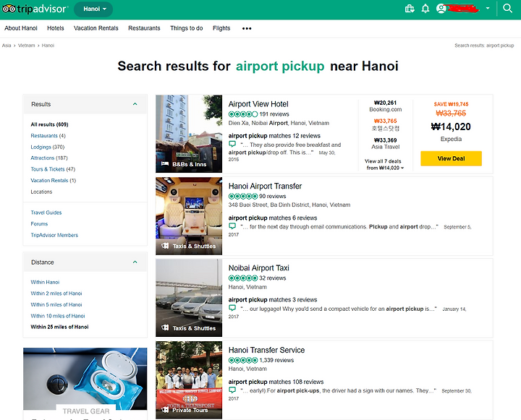Collapse the Distance filter panel

click(x=135, y=262)
